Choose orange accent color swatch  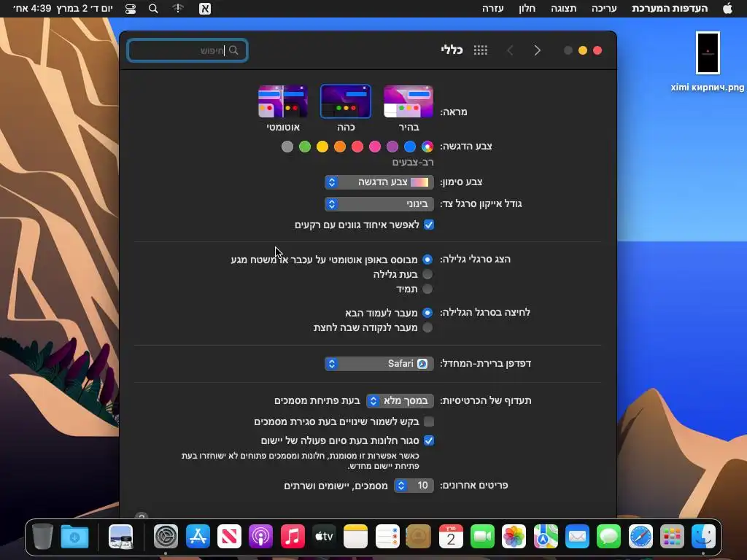(340, 147)
